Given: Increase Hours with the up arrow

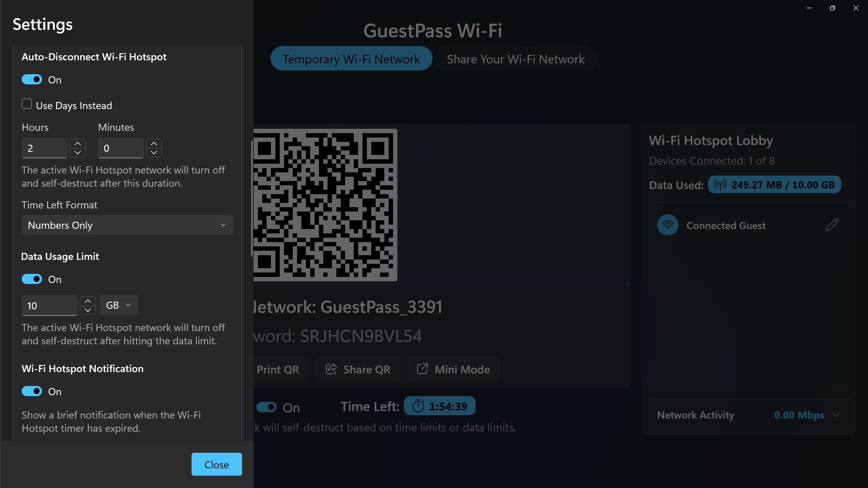Looking at the screenshot, I should point(78,144).
